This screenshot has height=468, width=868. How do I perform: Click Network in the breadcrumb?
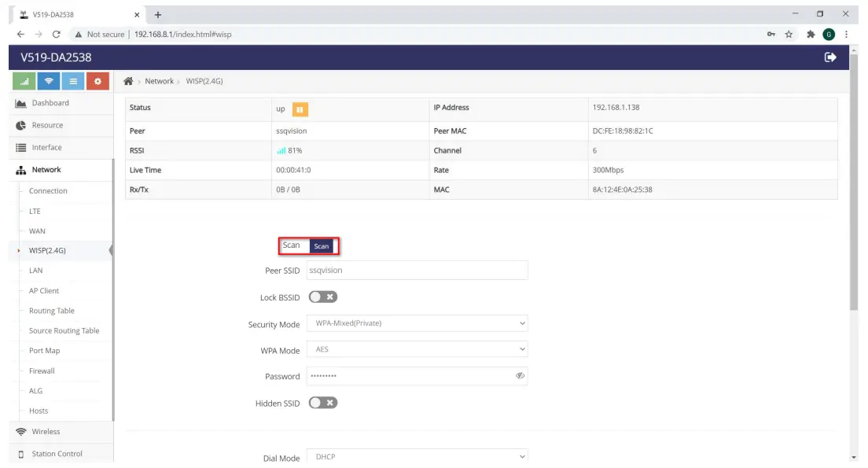tap(160, 82)
